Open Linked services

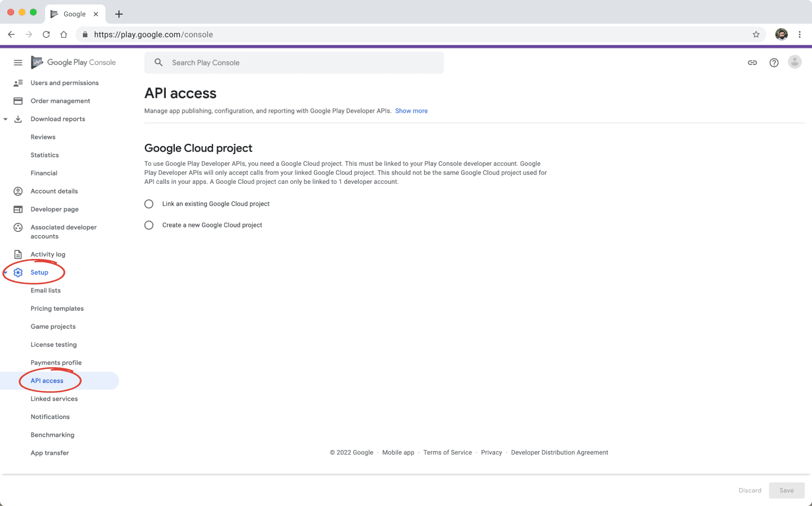(54, 399)
